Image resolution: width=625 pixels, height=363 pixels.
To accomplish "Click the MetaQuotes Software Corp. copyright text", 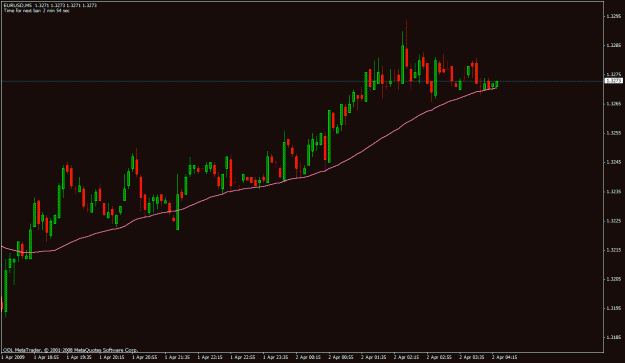I will 71,350.
